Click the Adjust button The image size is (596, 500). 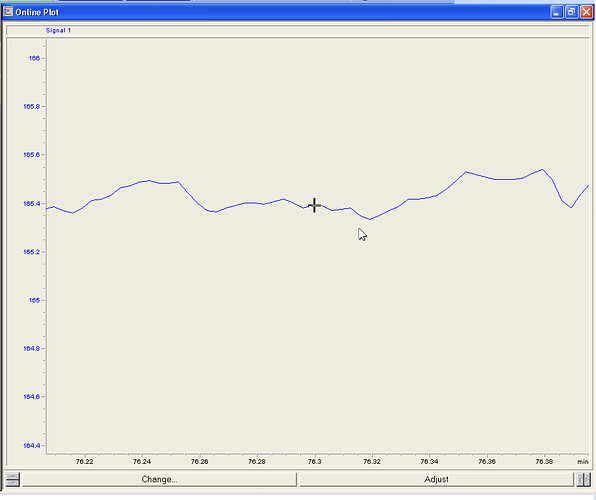click(436, 479)
